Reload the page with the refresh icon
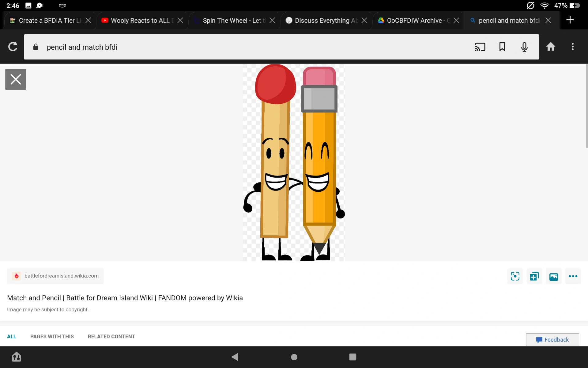Screen dimensions: 588x368 (x=13, y=47)
